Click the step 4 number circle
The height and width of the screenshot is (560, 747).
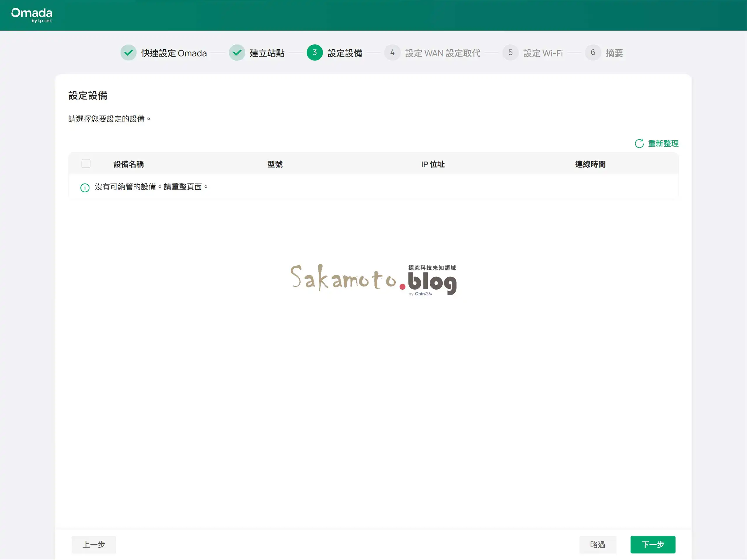(x=392, y=53)
